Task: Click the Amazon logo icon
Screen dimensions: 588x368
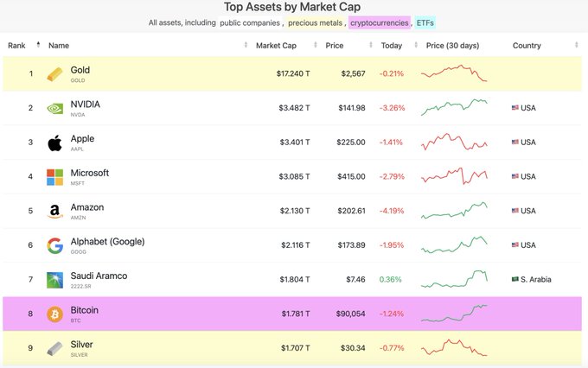Action: [x=55, y=211]
